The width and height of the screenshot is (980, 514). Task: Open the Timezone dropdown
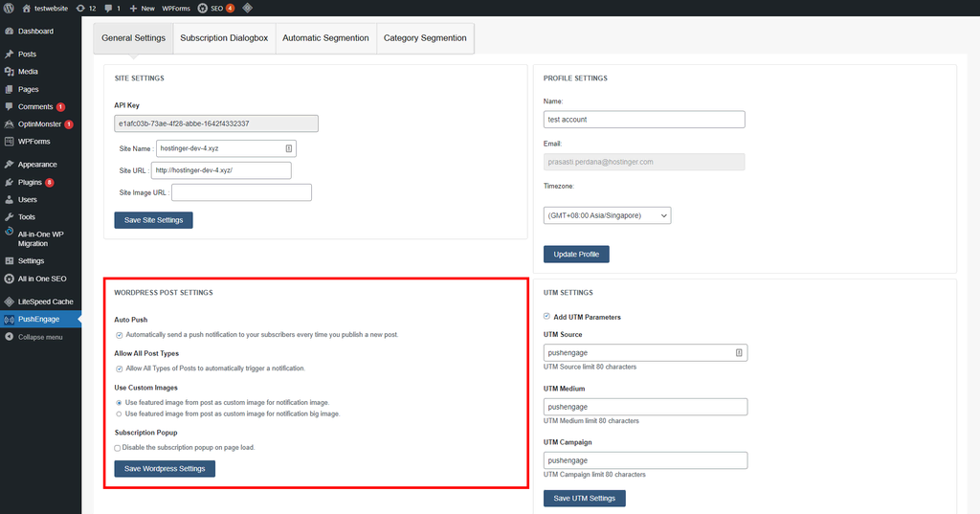[607, 215]
